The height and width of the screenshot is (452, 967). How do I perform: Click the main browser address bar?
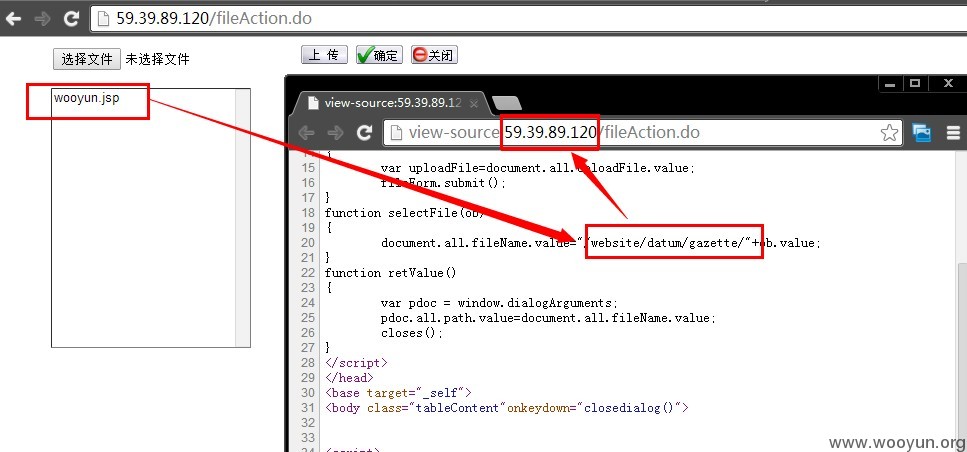pos(529,18)
